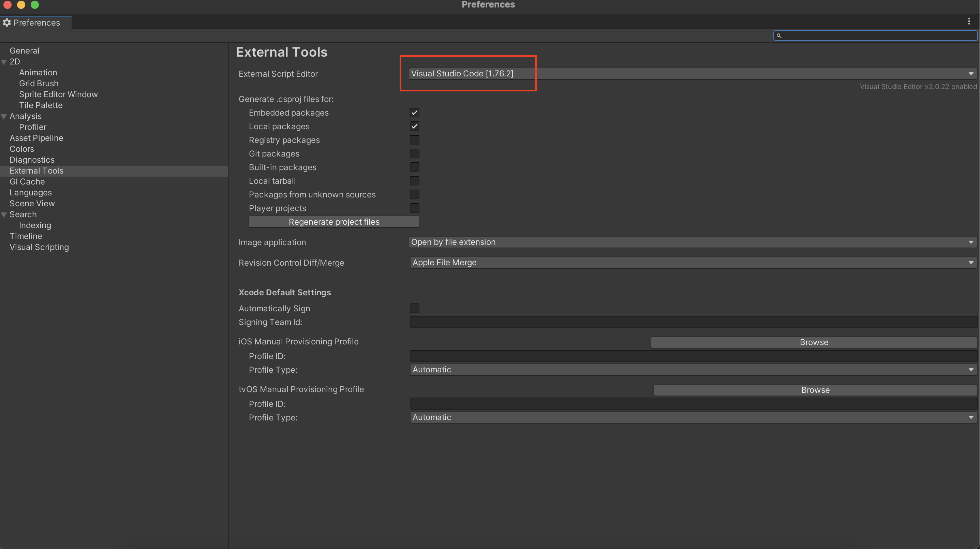
Task: Collapse the Search section triangle
Action: point(4,214)
